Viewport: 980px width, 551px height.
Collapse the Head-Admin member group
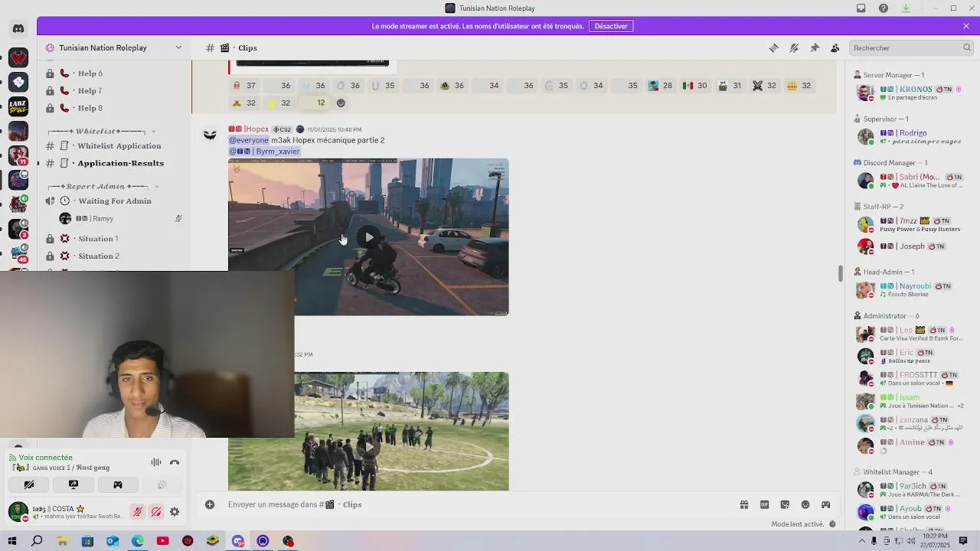(884, 272)
